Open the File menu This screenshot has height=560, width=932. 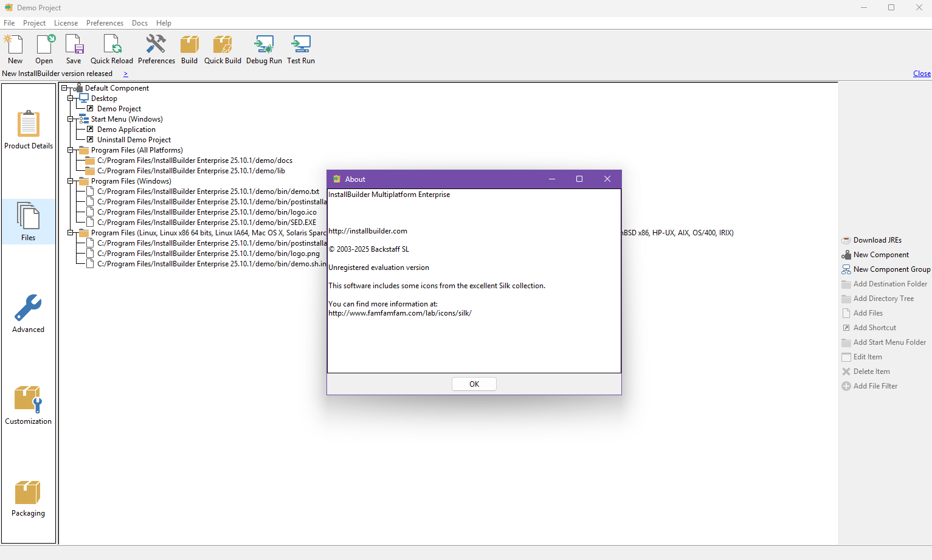tap(9, 23)
